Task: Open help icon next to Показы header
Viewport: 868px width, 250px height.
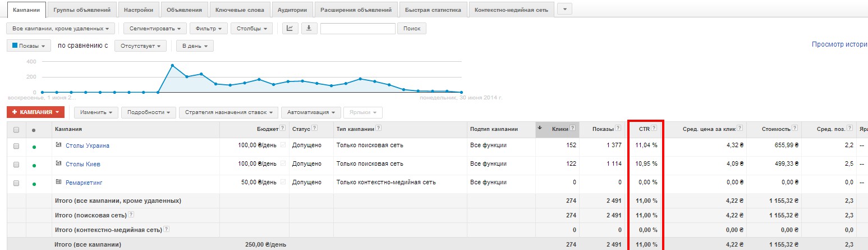Action: point(618,129)
